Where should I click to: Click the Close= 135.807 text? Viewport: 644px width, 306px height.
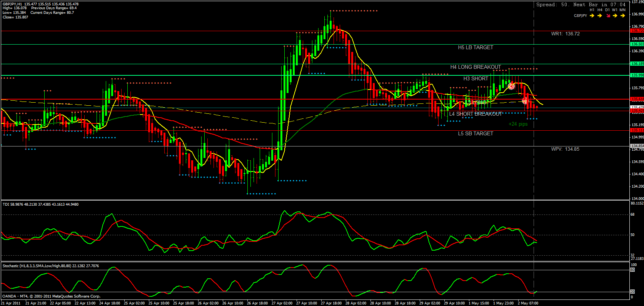(15, 17)
